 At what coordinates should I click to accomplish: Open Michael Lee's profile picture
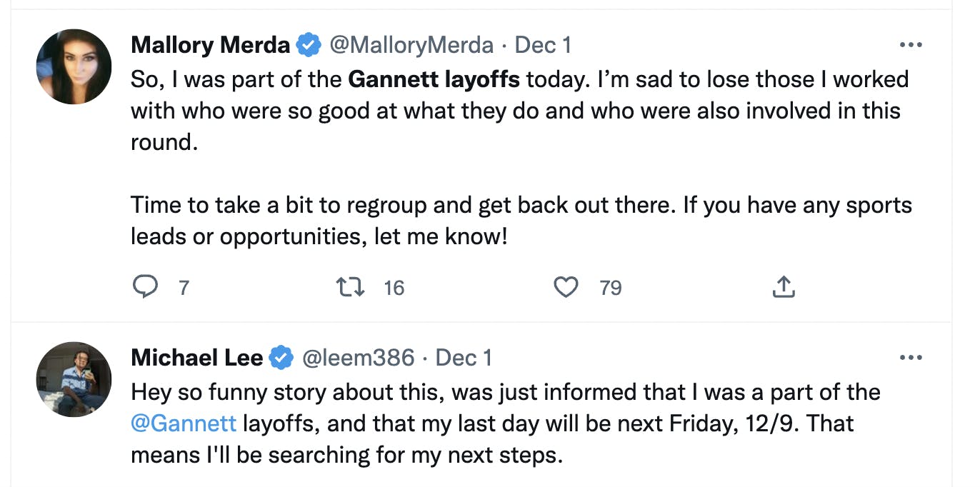coord(74,379)
